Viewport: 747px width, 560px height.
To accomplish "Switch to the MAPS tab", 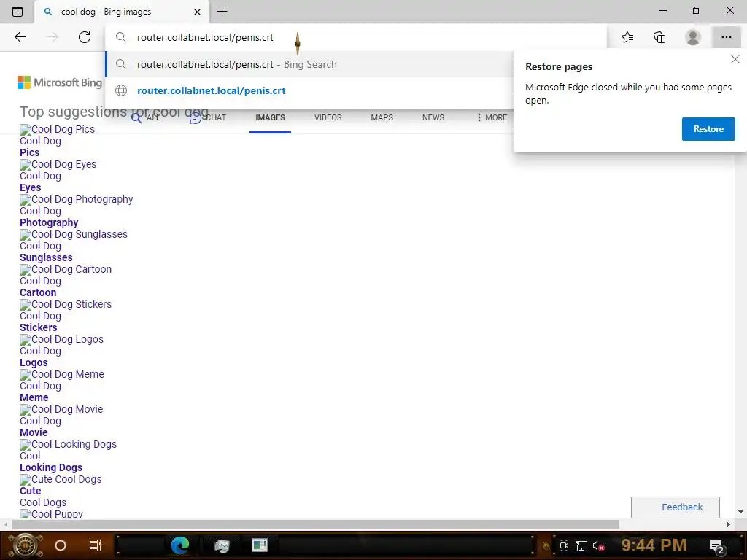I will point(382,117).
